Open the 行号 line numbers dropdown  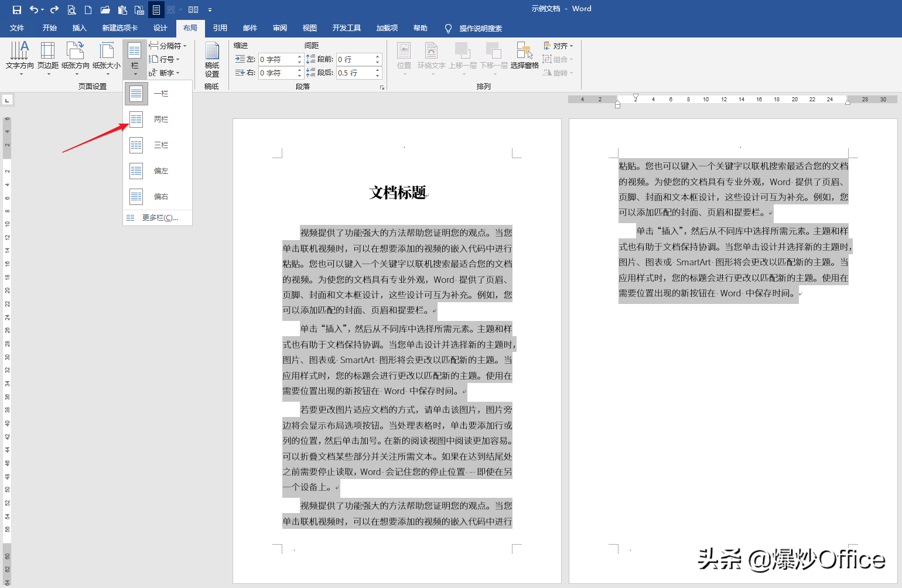(x=164, y=59)
